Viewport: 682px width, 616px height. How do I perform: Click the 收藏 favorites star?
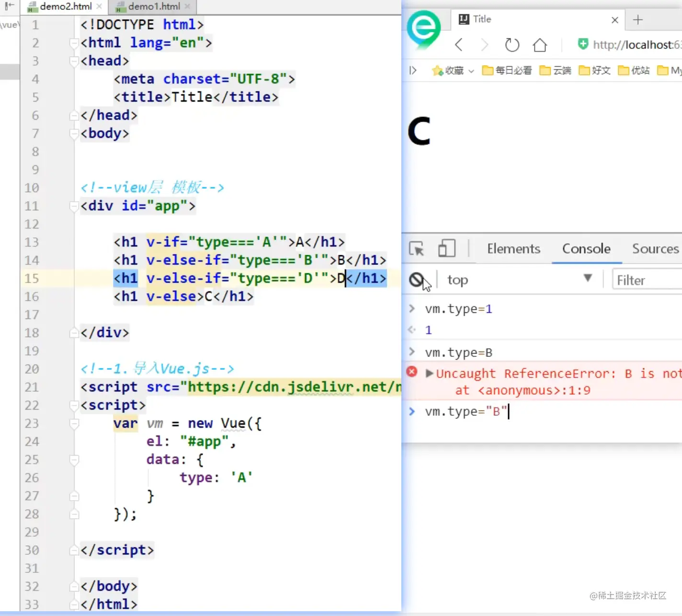[437, 71]
